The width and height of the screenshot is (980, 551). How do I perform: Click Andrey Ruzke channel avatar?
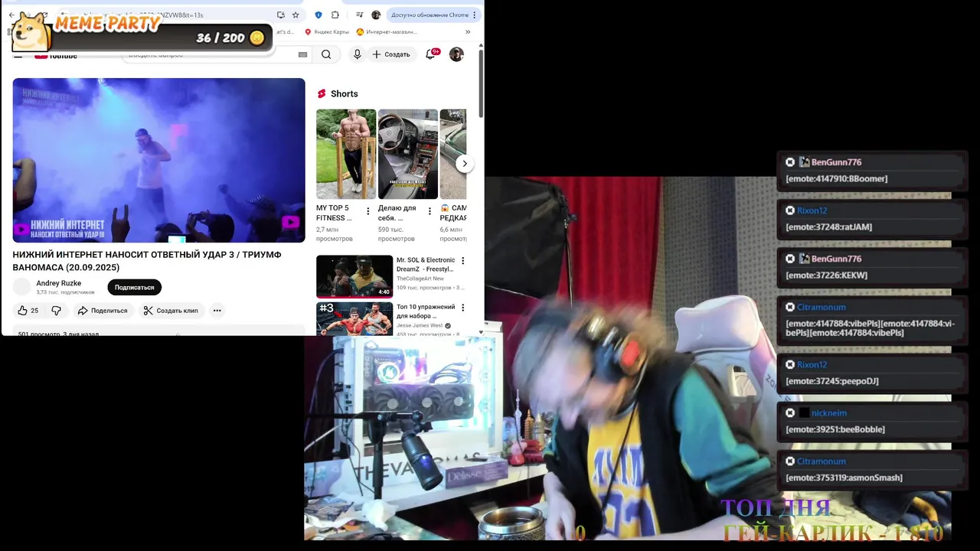click(22, 287)
